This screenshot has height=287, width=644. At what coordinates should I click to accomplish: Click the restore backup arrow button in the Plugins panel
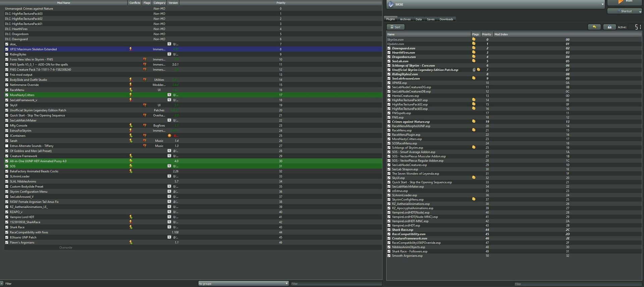tap(594, 27)
